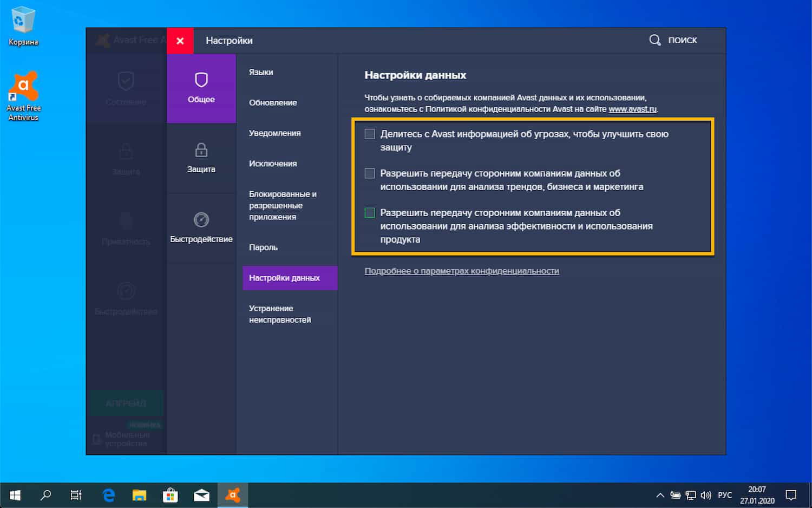Expand the notification area chevron in system tray
This screenshot has width=812, height=508.
[x=660, y=494]
